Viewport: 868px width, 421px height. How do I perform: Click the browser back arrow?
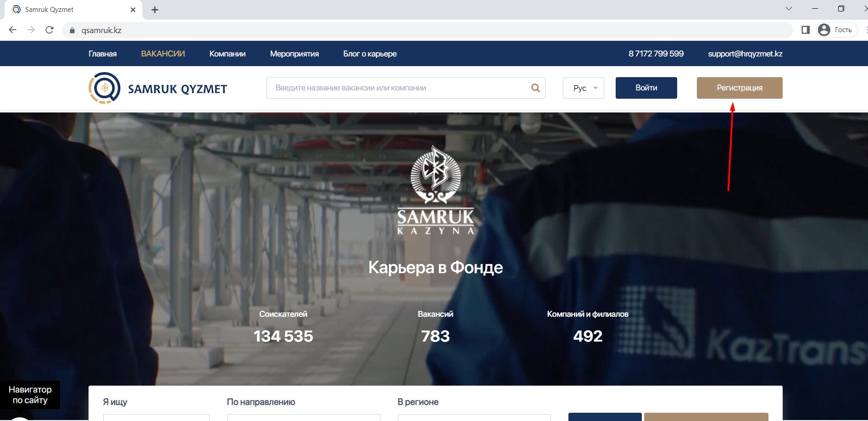[x=13, y=30]
